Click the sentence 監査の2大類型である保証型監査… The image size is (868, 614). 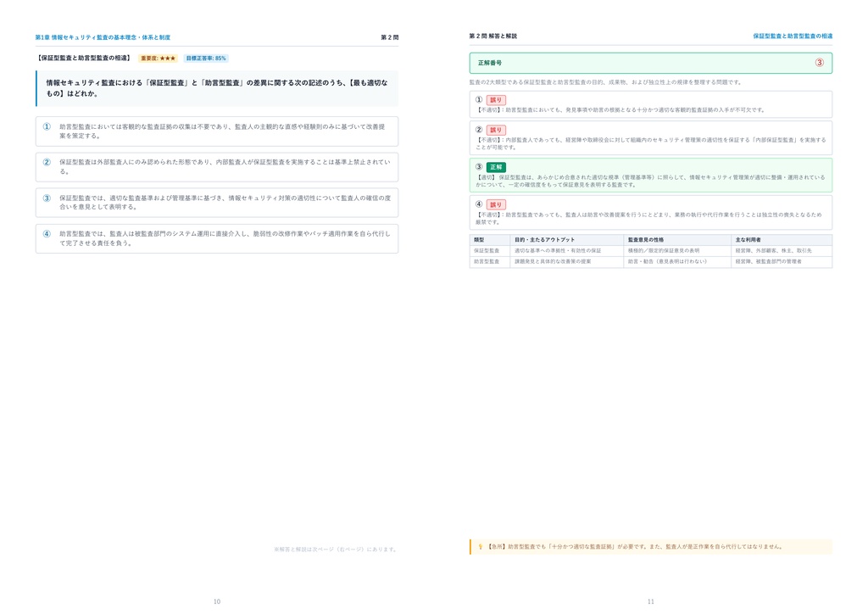pos(605,82)
